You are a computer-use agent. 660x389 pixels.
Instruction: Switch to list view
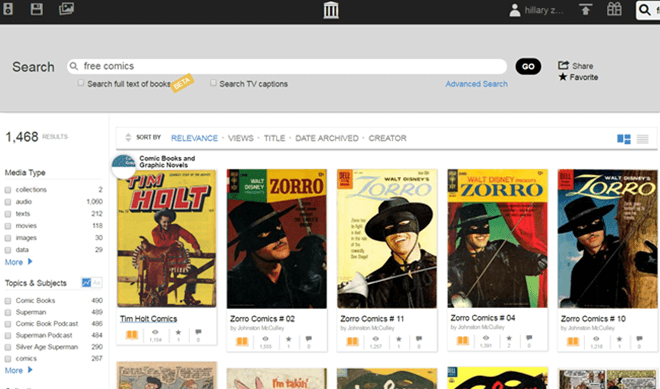tap(642, 139)
